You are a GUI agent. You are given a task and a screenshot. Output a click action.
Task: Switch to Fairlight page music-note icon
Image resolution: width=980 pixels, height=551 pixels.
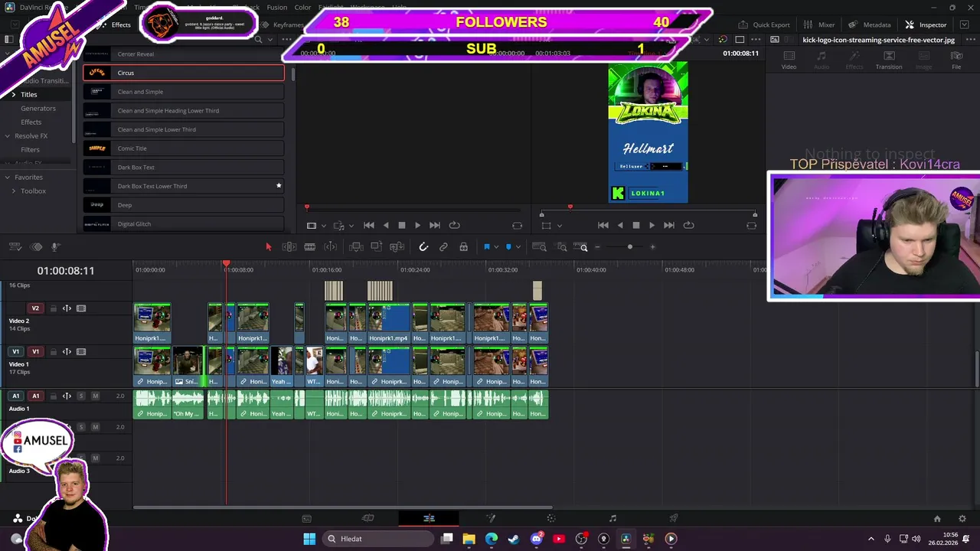pos(612,518)
